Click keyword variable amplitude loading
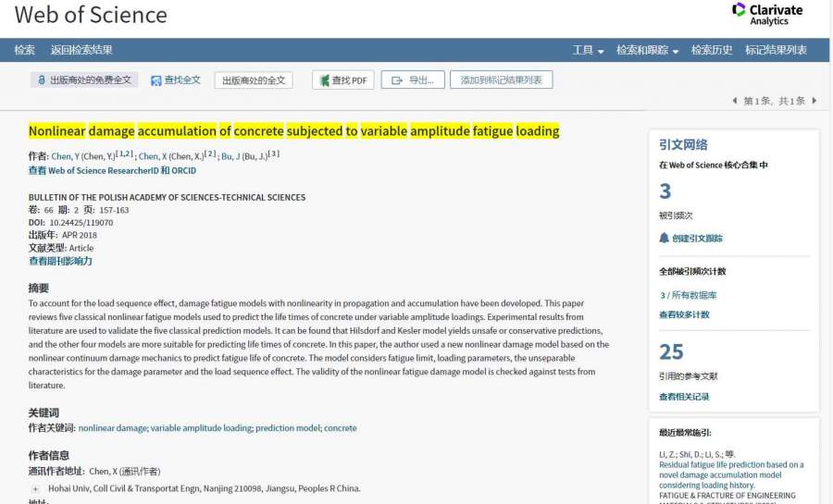The width and height of the screenshot is (833, 504). 202,427
